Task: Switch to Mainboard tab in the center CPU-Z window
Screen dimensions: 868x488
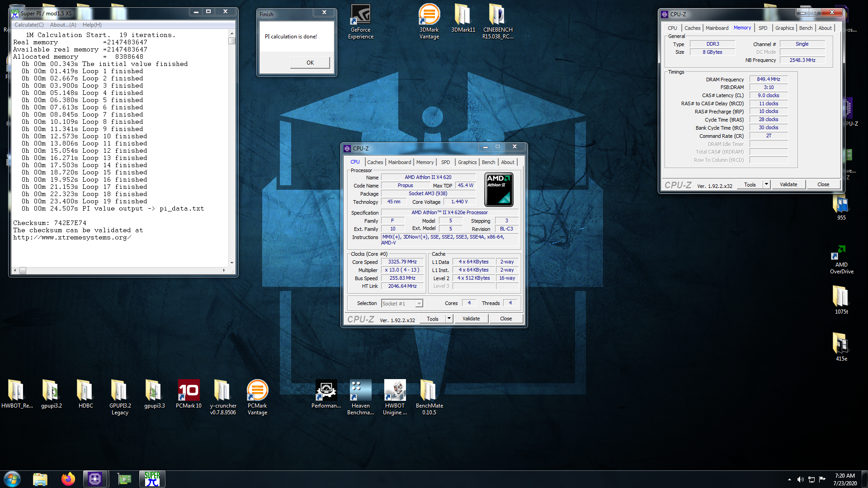Action: [400, 162]
